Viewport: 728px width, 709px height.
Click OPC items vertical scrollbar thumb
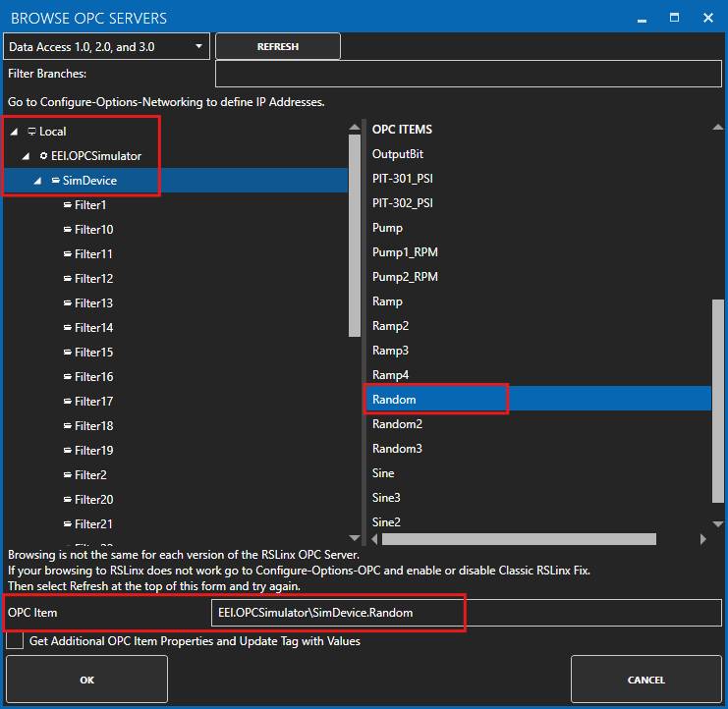tap(718, 401)
